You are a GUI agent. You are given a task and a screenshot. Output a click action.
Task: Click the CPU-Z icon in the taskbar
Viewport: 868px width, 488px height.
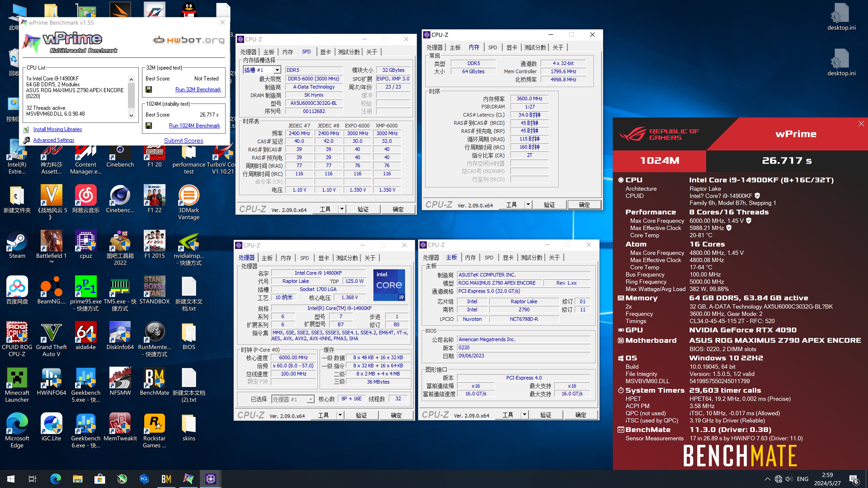click(x=211, y=479)
